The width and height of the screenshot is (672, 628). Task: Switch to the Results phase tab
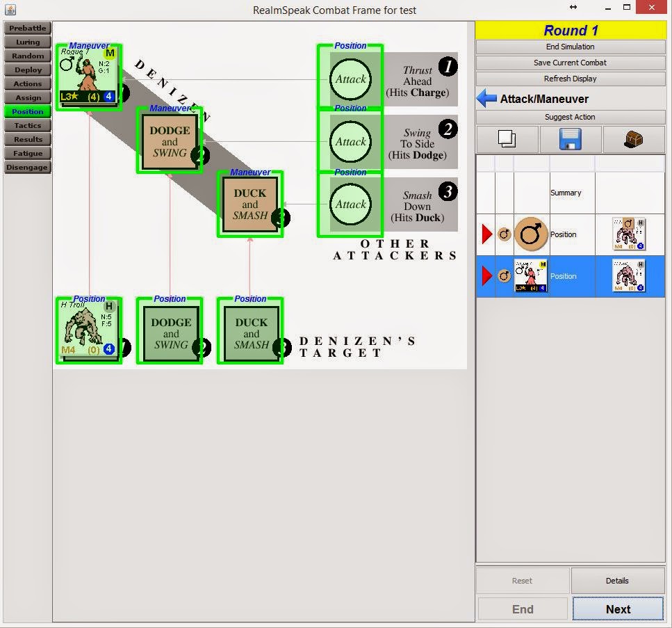(x=27, y=139)
